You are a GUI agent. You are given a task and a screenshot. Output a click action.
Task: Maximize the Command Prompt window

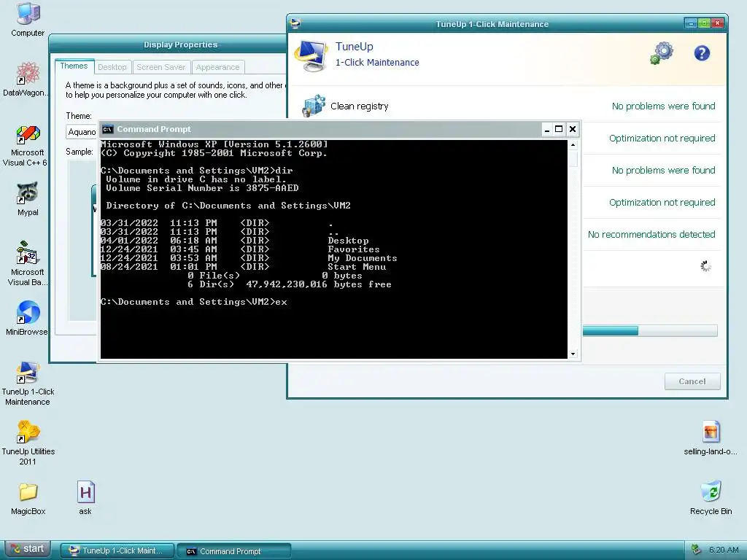pos(560,129)
